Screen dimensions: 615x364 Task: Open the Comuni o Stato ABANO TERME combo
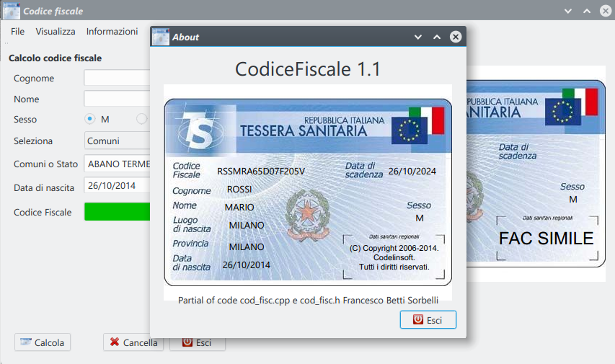click(x=117, y=164)
